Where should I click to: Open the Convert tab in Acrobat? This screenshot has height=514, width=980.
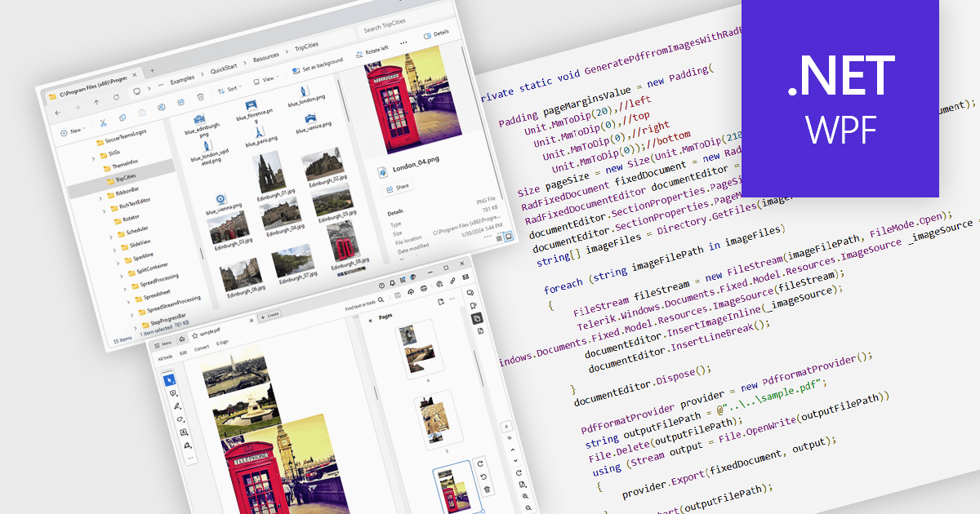(x=201, y=347)
